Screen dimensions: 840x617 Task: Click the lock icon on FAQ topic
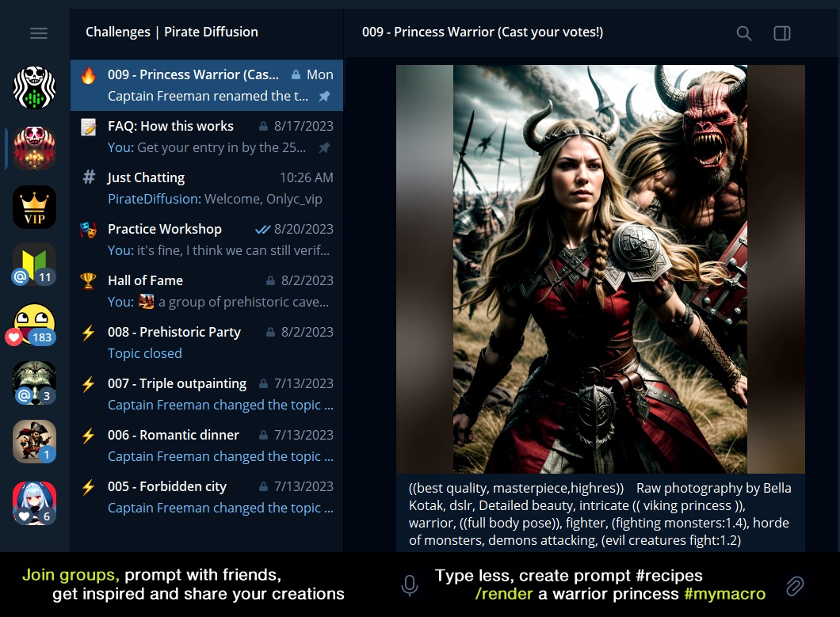click(x=263, y=126)
